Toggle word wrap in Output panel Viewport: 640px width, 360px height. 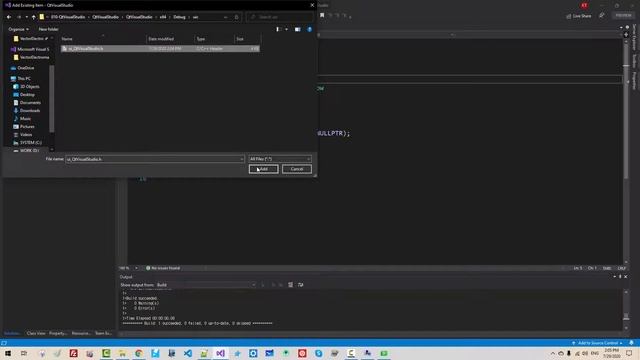click(300, 285)
